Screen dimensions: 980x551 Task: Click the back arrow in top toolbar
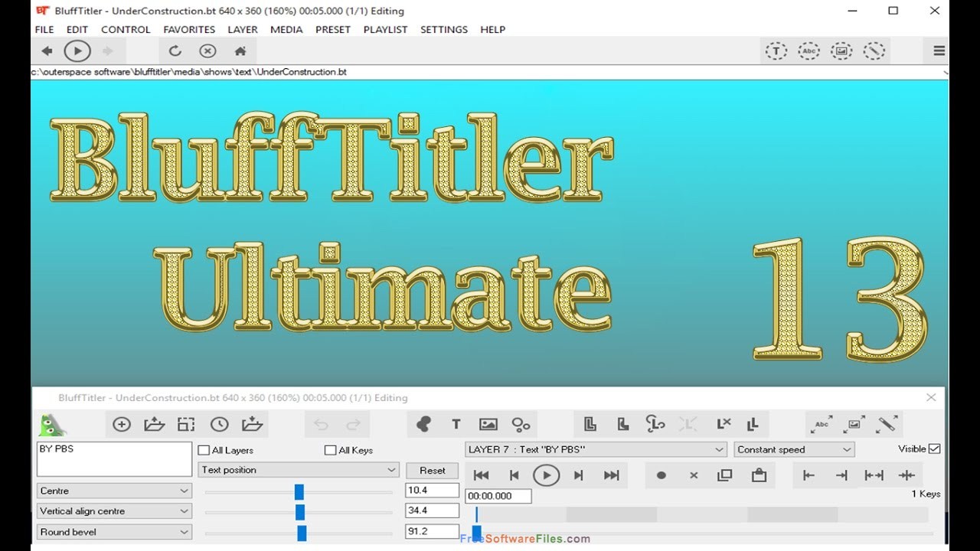[x=47, y=51]
